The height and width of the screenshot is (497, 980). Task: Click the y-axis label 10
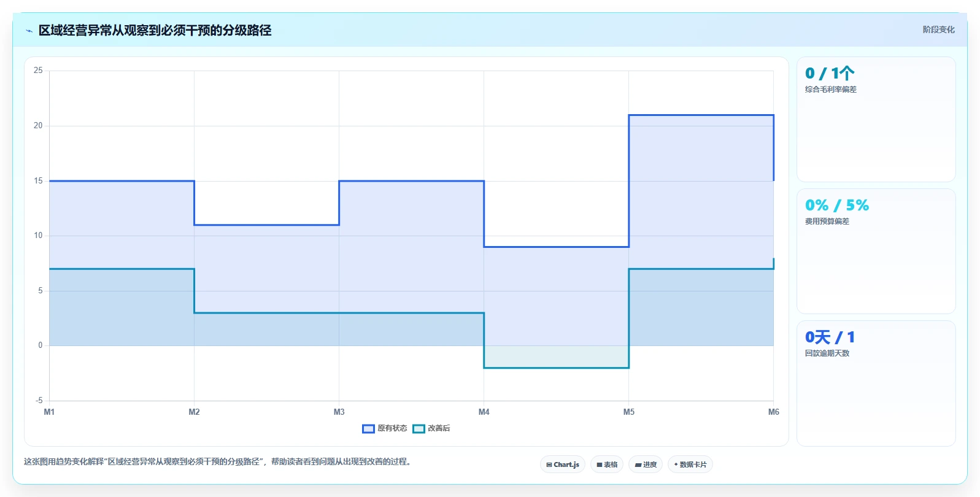tap(38, 236)
